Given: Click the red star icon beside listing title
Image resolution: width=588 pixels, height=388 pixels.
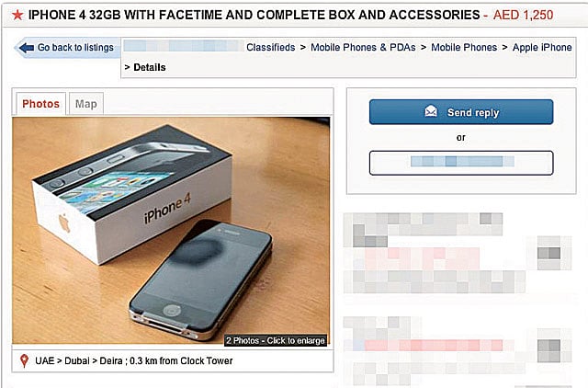Looking at the screenshot, I should coord(17,16).
